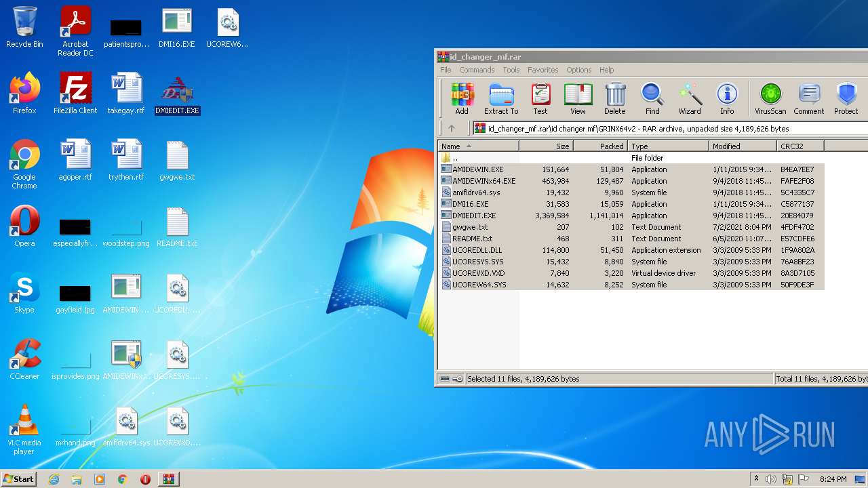
Task: Select UCOREW64.SYS in the archive list
Action: (x=631, y=285)
